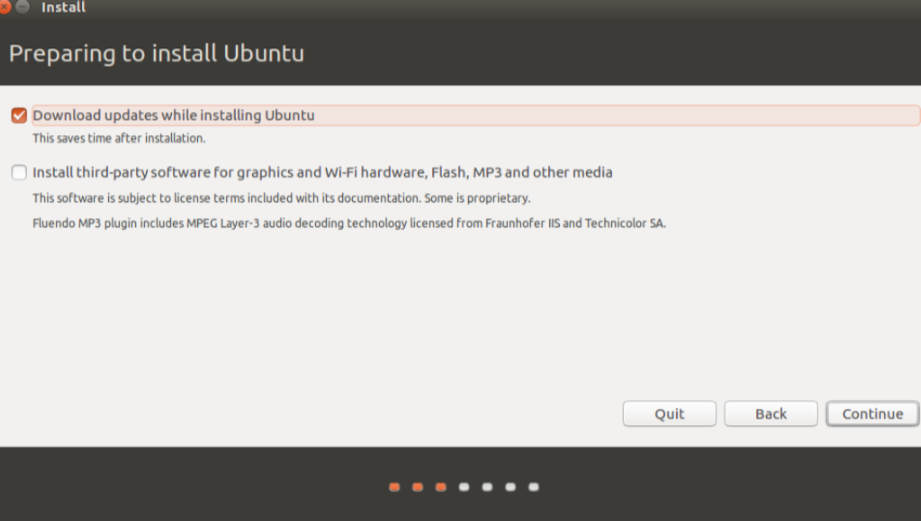Uncheck the Download updates checkbox

[x=19, y=115]
